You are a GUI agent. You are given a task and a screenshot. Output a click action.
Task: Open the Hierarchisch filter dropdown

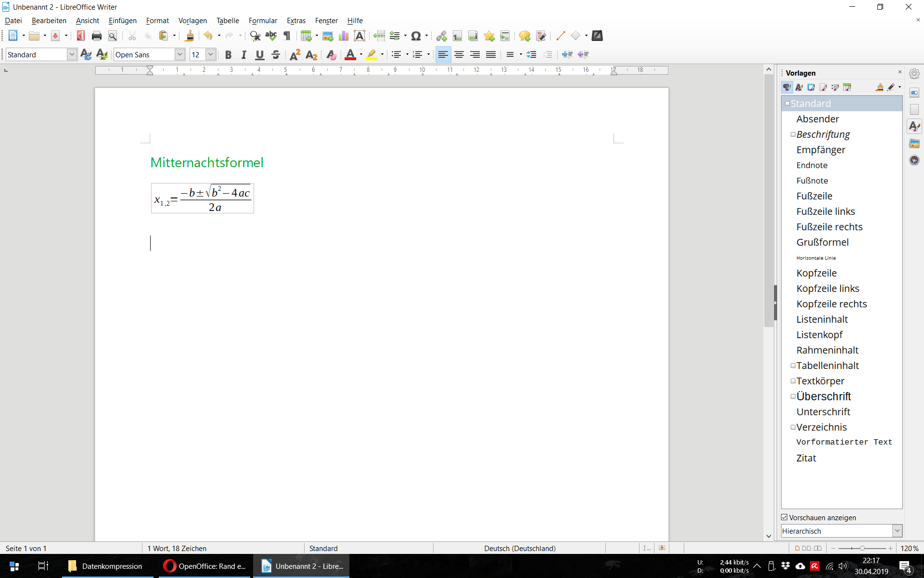[x=897, y=531]
